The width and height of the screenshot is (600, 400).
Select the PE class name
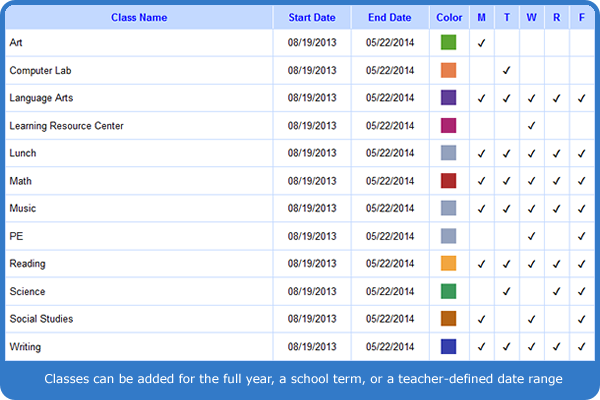(16, 236)
